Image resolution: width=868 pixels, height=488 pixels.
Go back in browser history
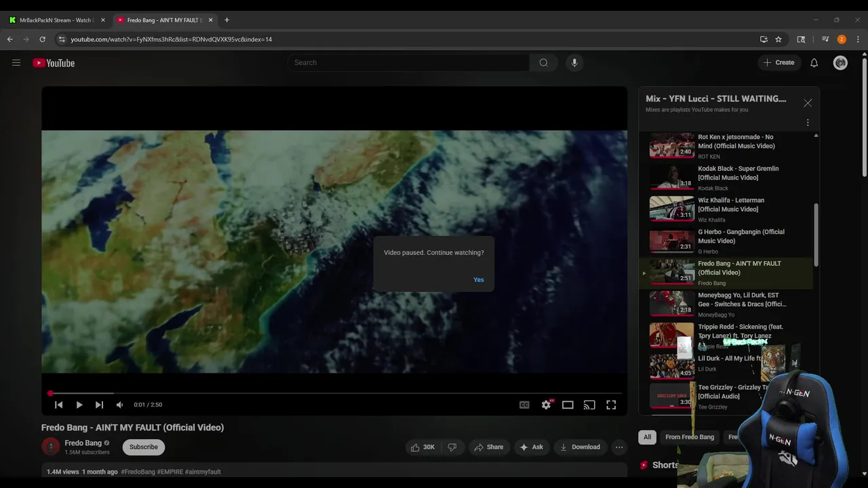pyautogui.click(x=10, y=39)
